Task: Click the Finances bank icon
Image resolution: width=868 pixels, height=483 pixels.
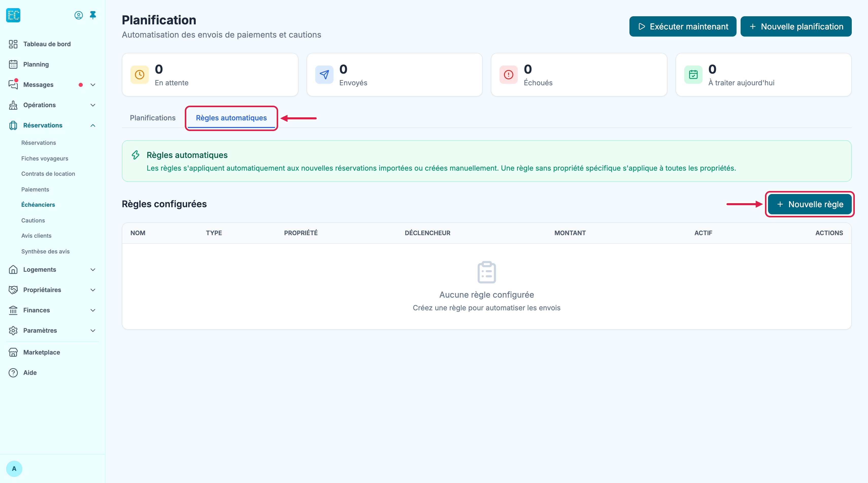Action: [13, 310]
